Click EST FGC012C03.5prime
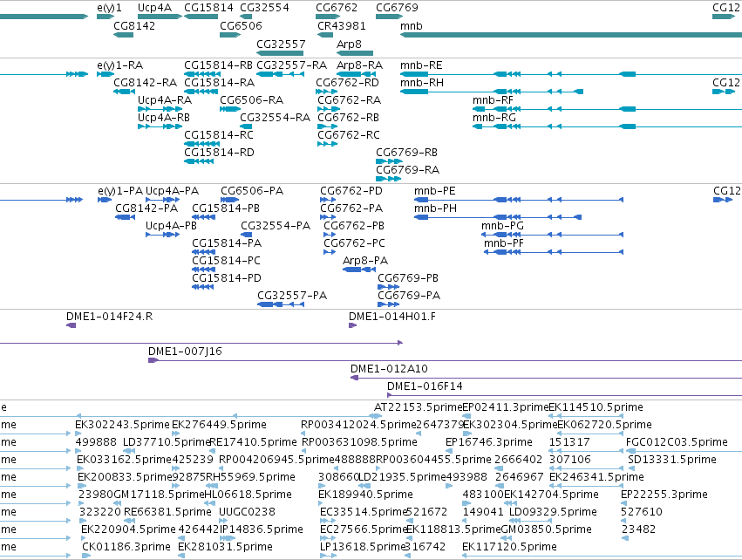 (x=677, y=442)
